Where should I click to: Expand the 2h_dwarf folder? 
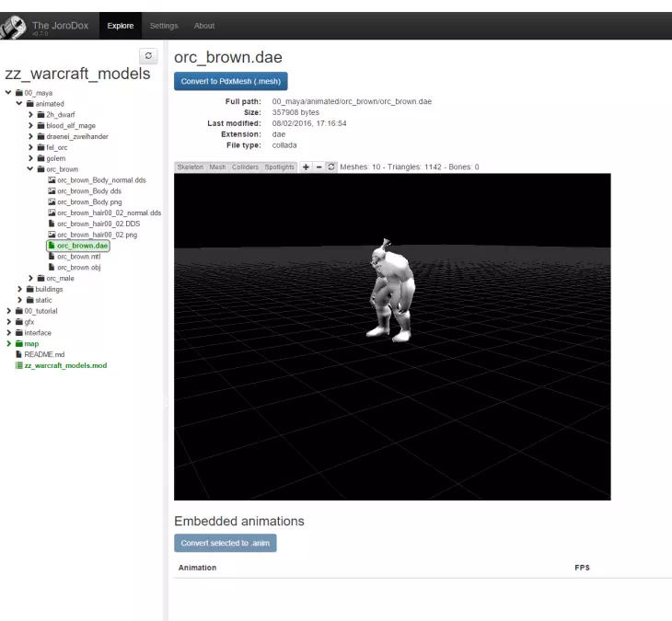[30, 114]
